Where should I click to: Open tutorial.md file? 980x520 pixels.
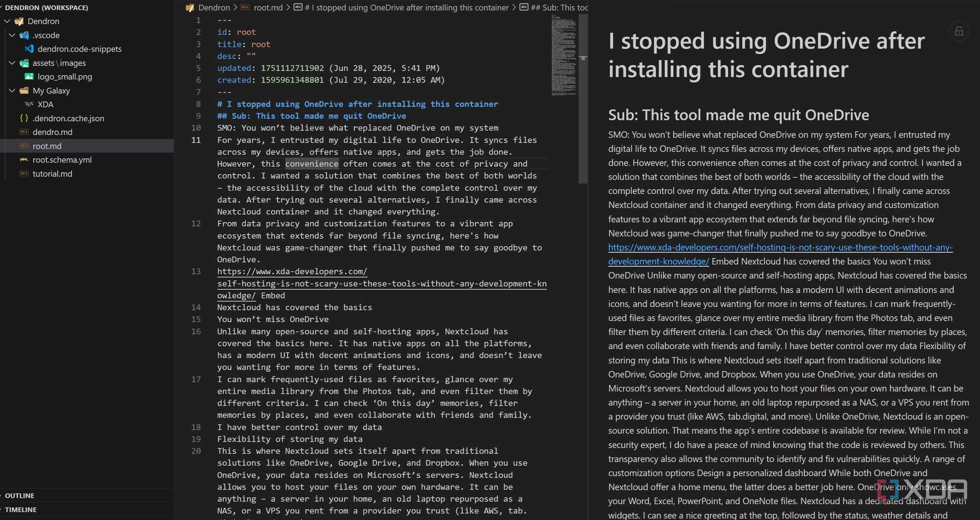[53, 173]
